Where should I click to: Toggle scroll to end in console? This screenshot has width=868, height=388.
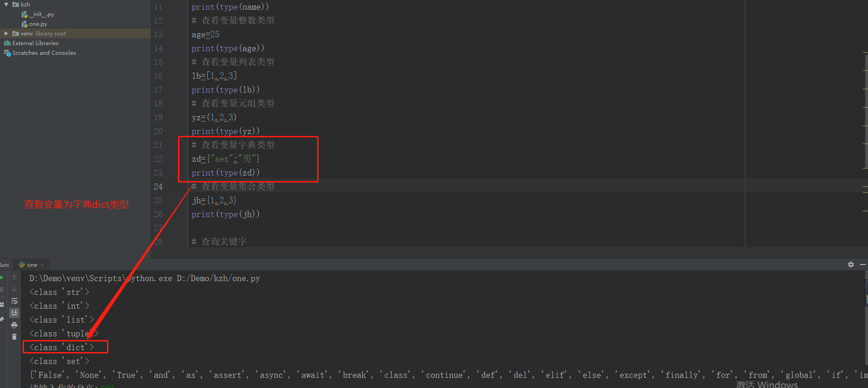click(x=14, y=312)
